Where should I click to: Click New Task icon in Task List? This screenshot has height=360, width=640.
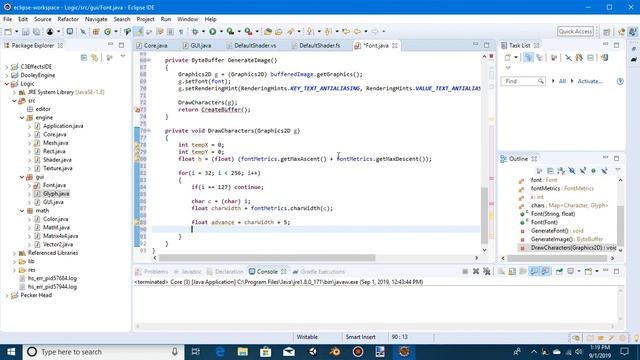pyautogui.click(x=507, y=58)
